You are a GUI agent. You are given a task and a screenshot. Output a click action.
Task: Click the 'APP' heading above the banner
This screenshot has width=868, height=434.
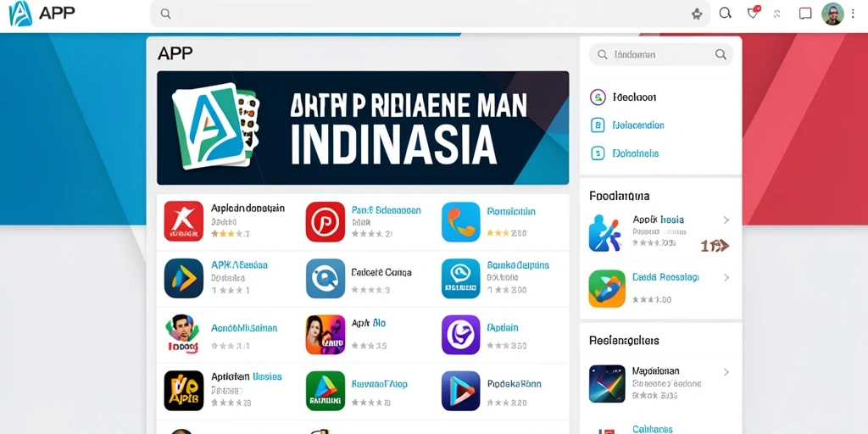coord(175,53)
